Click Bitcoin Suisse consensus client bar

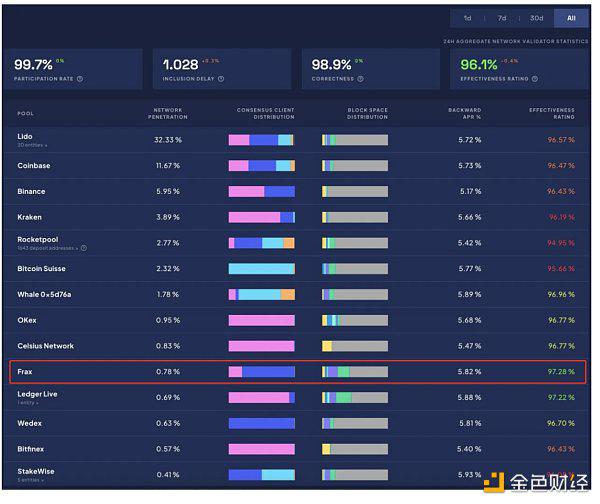tap(262, 269)
